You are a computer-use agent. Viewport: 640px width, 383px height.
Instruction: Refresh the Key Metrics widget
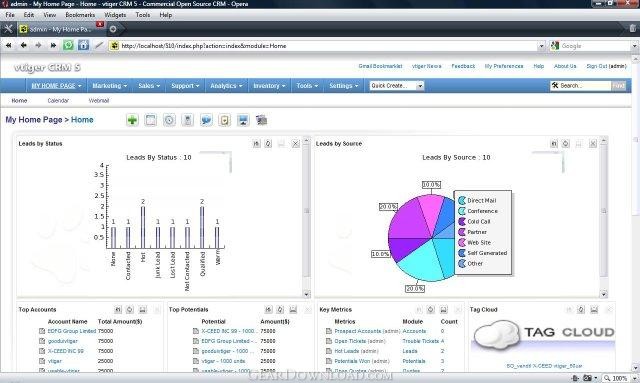(x=431, y=310)
